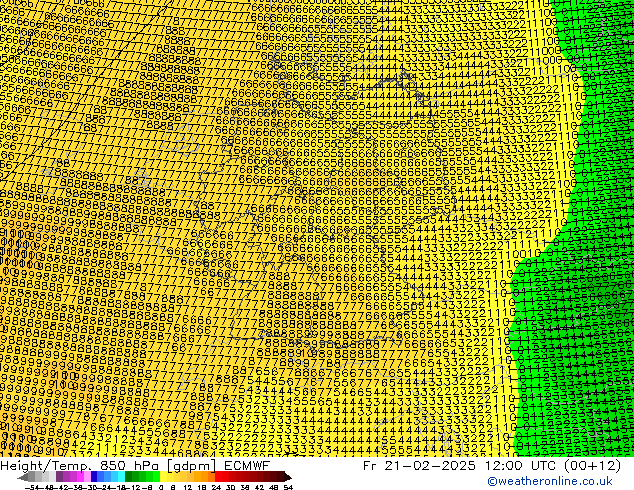Image resolution: width=634 pixels, height=490 pixels.
Task: Click the '[gdpm]' unit label
Action: click(x=192, y=466)
